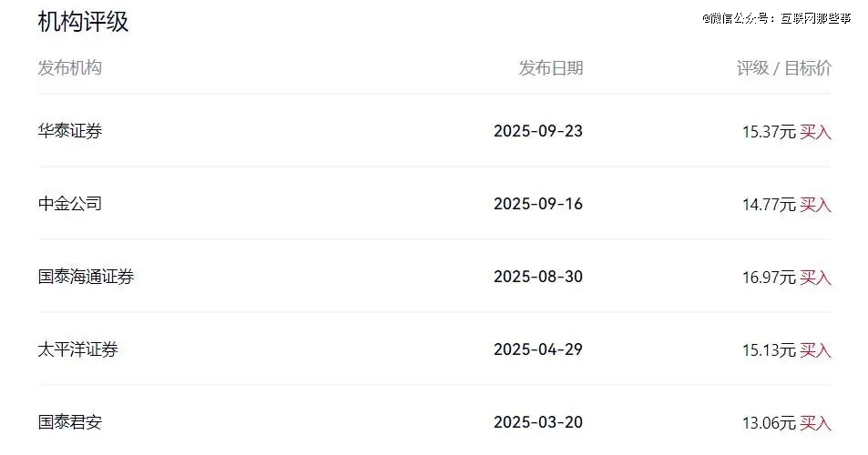Screen dimensions: 868x455
Task: Click the 评级 / 目标价 column header
Action: 783,68
